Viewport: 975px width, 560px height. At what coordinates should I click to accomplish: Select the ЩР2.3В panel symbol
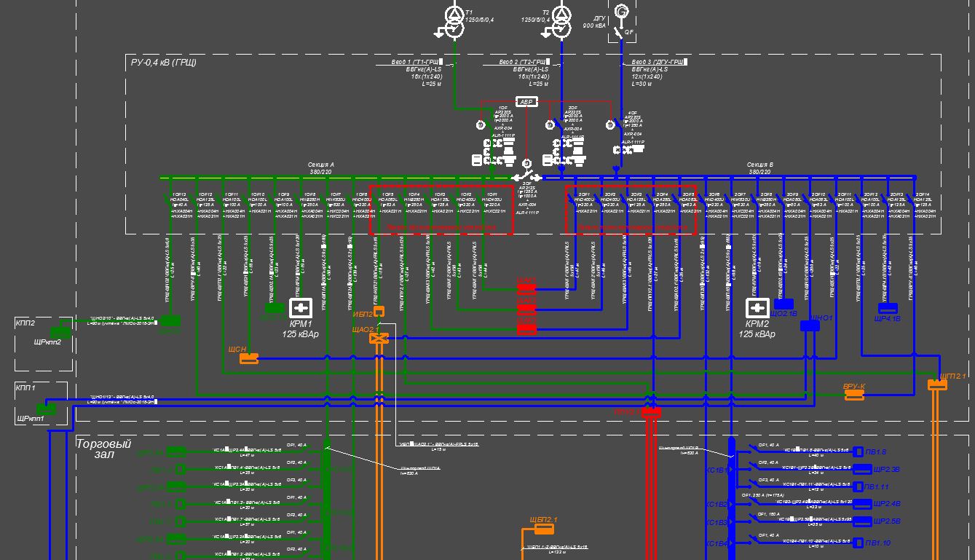tap(861, 469)
